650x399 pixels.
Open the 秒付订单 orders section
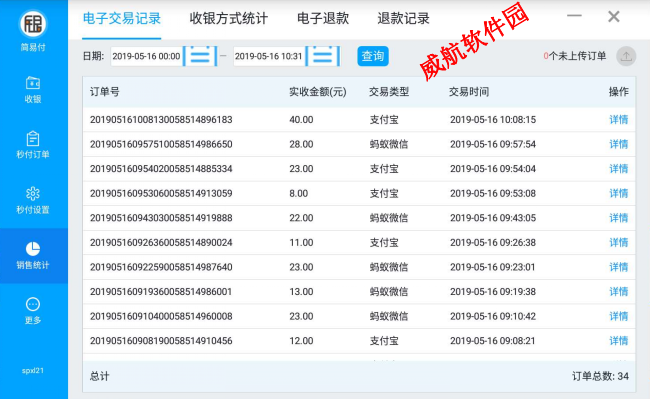[x=33, y=145]
